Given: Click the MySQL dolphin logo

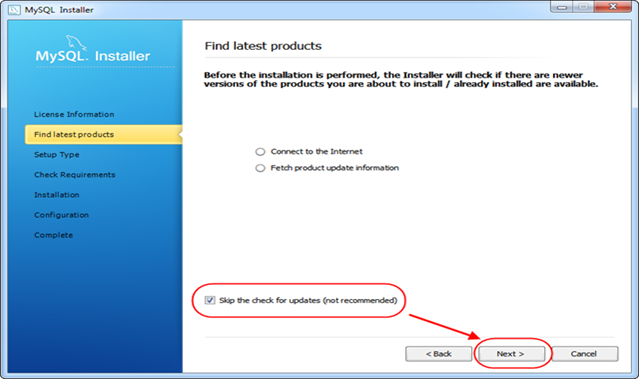Looking at the screenshot, I should point(76,44).
